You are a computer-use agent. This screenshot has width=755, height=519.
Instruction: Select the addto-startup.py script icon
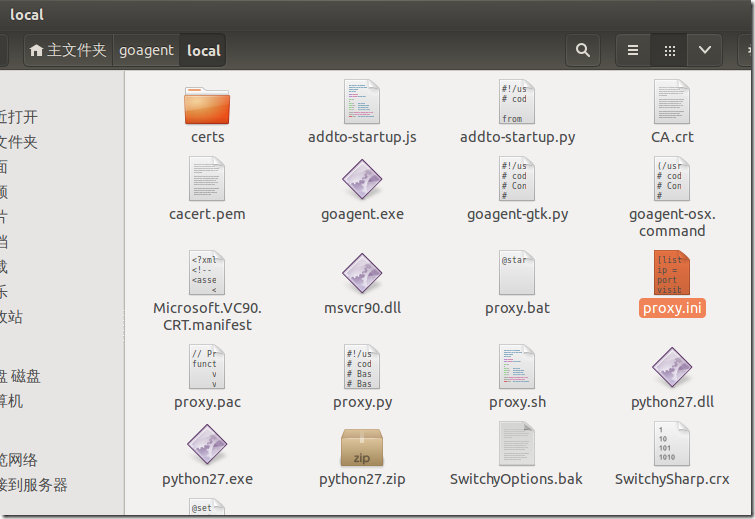point(517,102)
